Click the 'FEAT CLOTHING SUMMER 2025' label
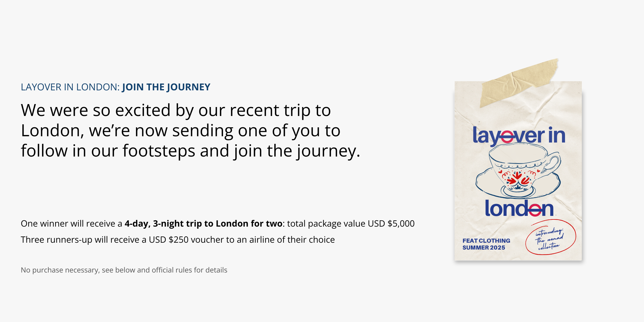The height and width of the screenshot is (322, 644). (x=486, y=244)
